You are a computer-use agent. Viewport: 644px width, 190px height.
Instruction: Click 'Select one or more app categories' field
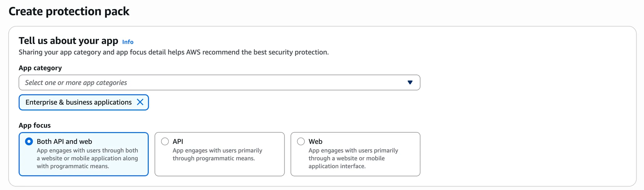click(x=189, y=82)
